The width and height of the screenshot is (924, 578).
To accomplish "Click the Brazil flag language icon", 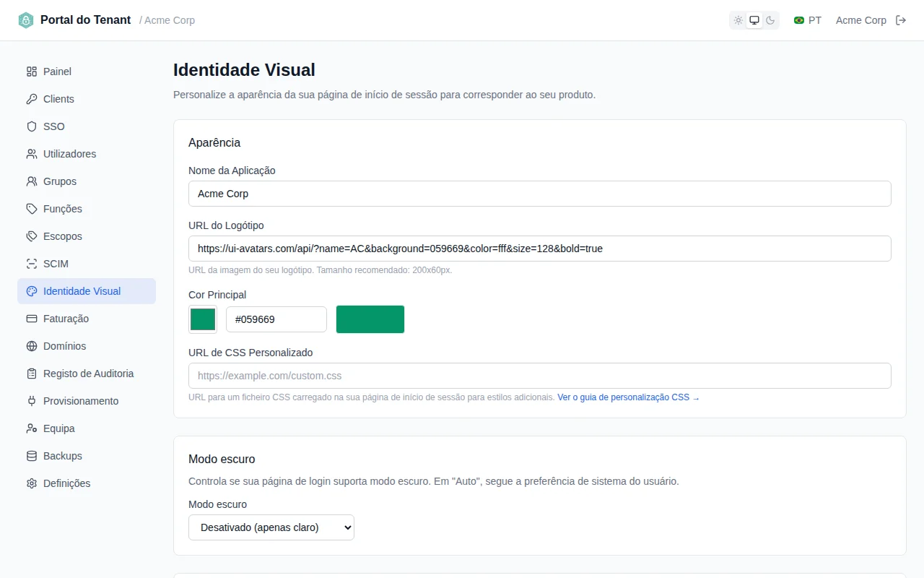I will point(799,20).
